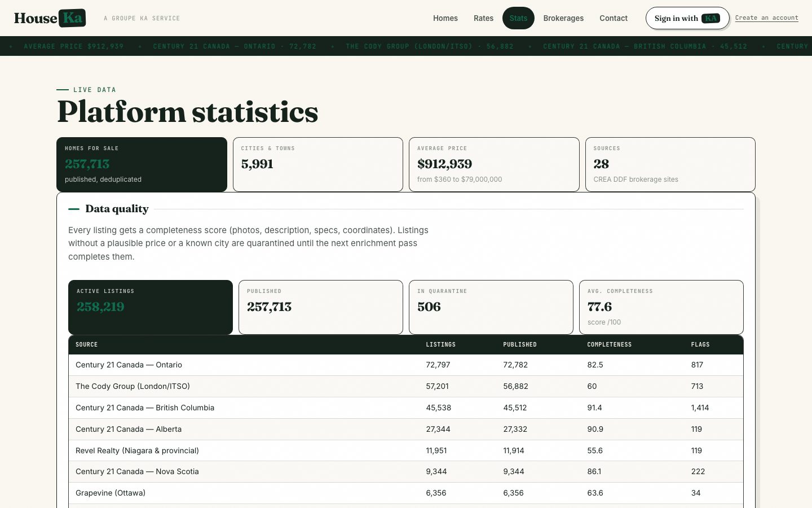Click the Active Listings 258,219 card
Viewport: 812px width, 508px height.
(151, 307)
